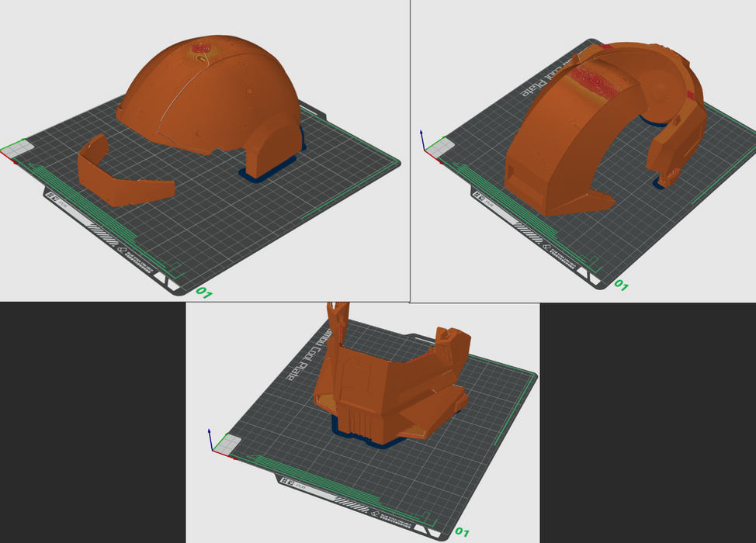The width and height of the screenshot is (756, 543).
Task: Click plate number 01 in top-left view
Action: pos(203,292)
